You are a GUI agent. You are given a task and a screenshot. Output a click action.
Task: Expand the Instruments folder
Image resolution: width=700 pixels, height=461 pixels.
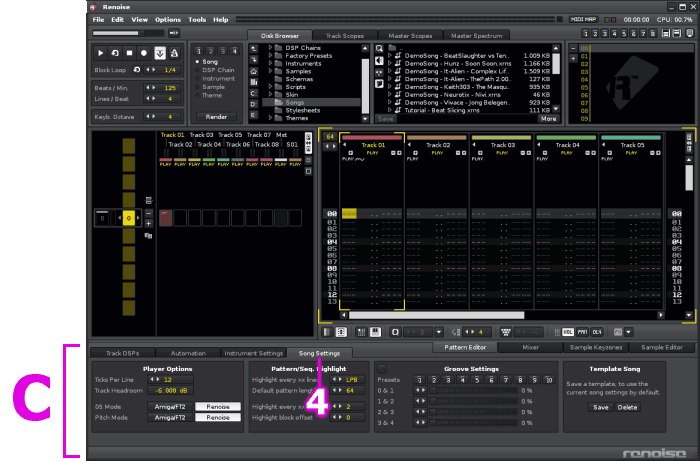pos(270,63)
